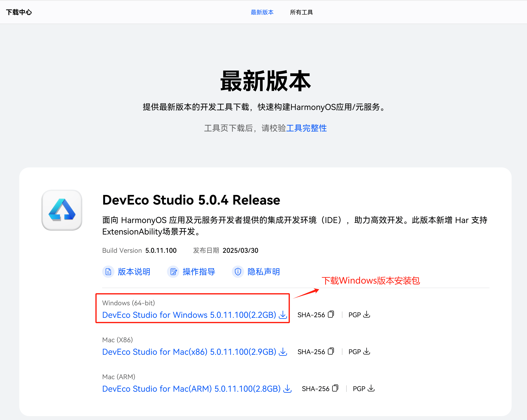527x420 pixels.
Task: Click download arrow icon for Mac(ARM) installer
Action: 287,388
